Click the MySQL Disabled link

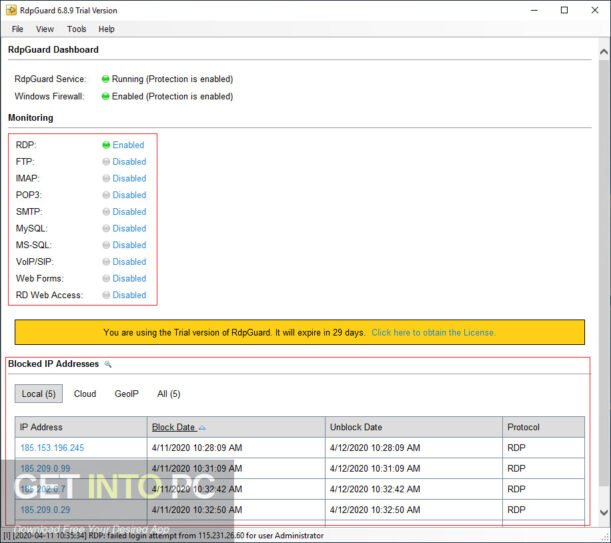129,228
